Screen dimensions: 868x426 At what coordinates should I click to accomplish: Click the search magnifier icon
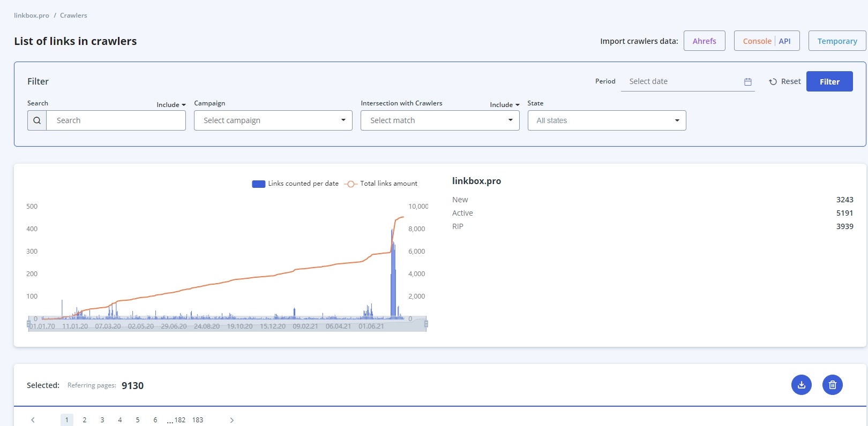(x=37, y=120)
